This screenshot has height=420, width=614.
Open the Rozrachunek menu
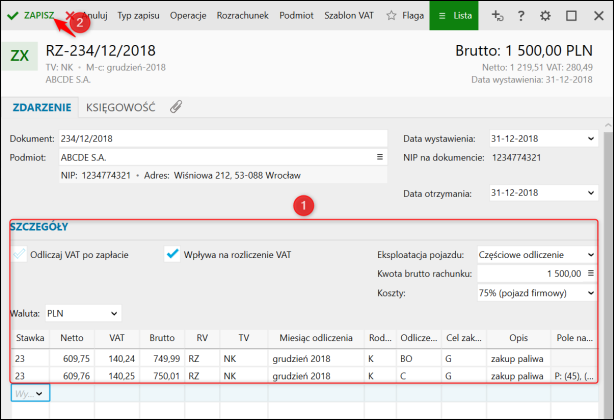[x=242, y=16]
